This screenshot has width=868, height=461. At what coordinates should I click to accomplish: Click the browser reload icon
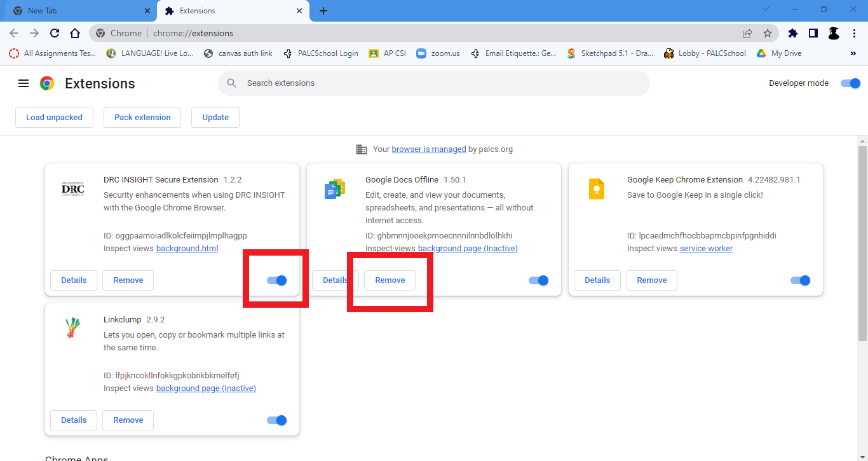point(55,33)
